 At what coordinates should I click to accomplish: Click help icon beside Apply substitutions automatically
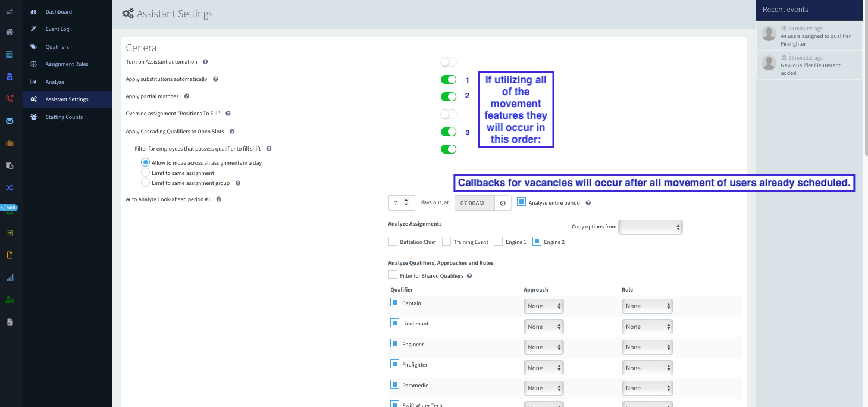click(x=215, y=79)
